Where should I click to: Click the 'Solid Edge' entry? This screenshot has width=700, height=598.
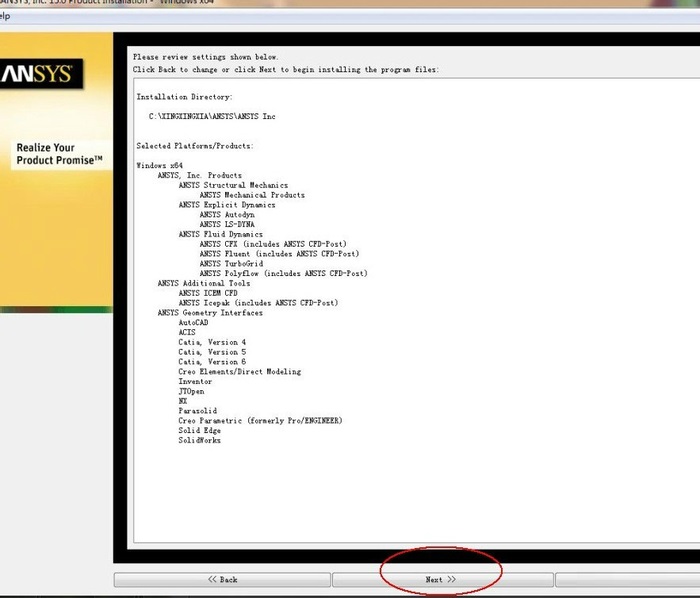click(200, 430)
